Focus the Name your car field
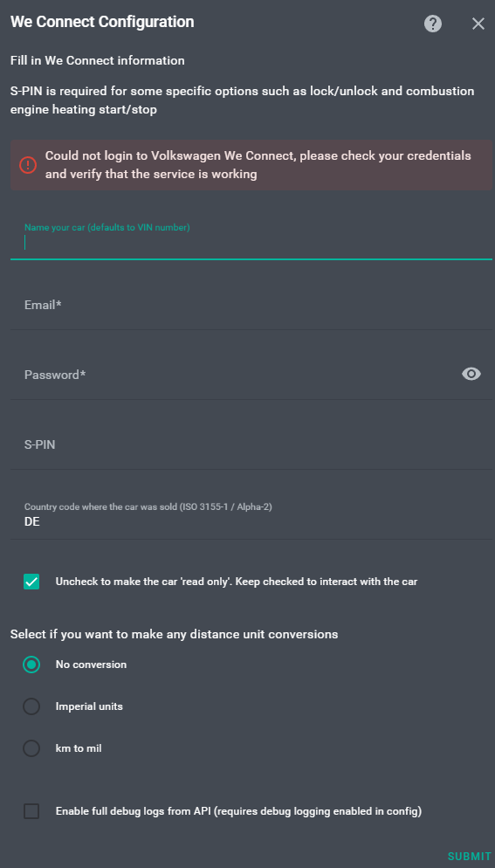 (251, 238)
